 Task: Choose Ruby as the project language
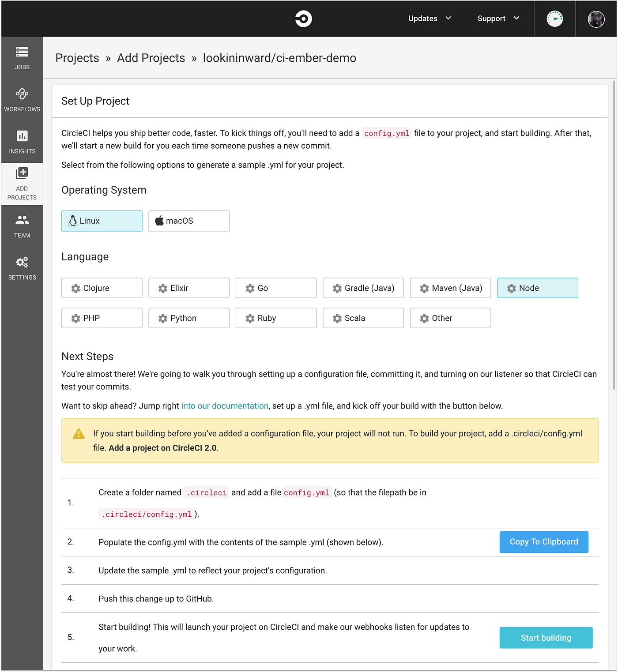coord(276,318)
